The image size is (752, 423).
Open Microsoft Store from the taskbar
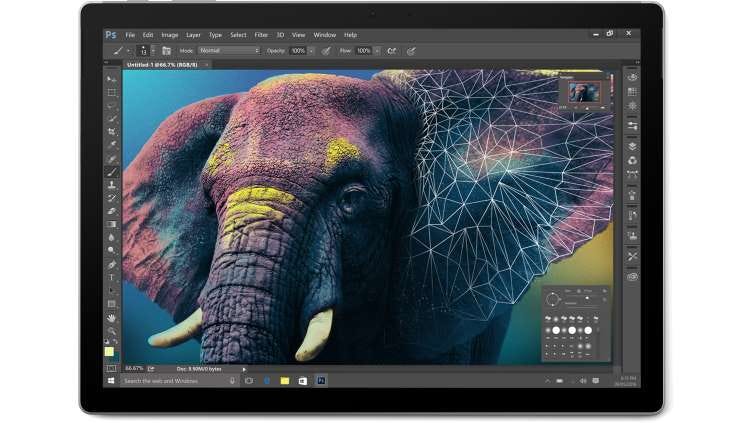tap(303, 381)
